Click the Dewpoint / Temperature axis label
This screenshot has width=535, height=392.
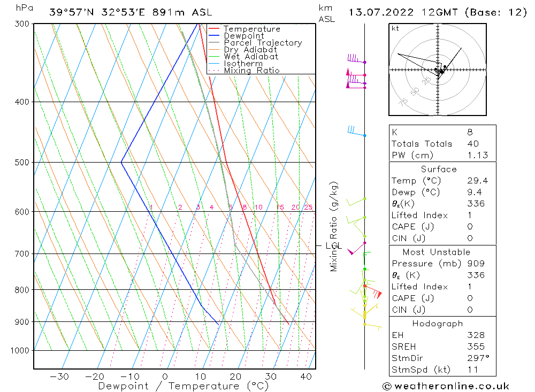(184, 386)
